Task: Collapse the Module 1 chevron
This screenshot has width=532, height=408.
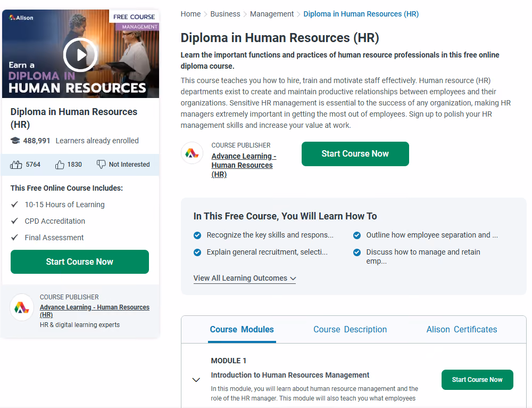Action: 196,380
